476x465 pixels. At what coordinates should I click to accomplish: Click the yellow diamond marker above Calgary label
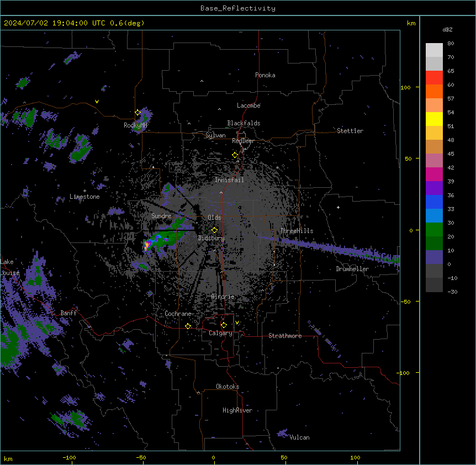224,325
